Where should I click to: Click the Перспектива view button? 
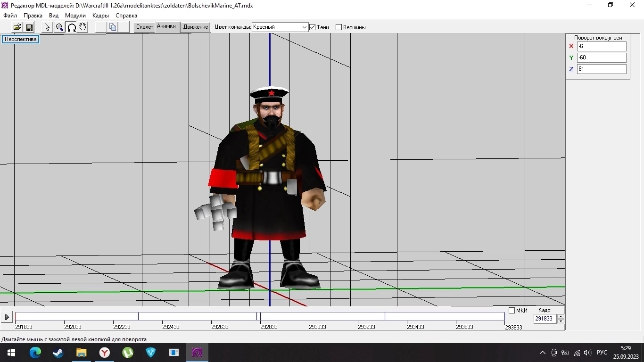[x=21, y=39]
